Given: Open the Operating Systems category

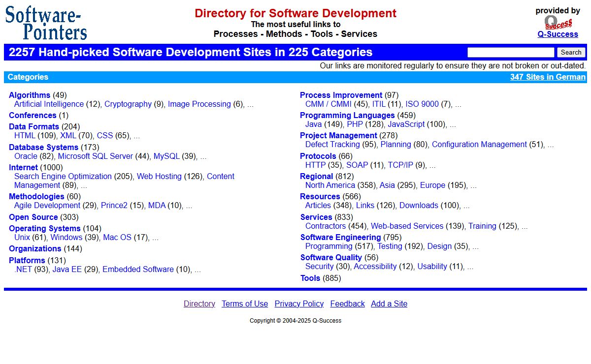Looking at the screenshot, I should pos(44,229).
